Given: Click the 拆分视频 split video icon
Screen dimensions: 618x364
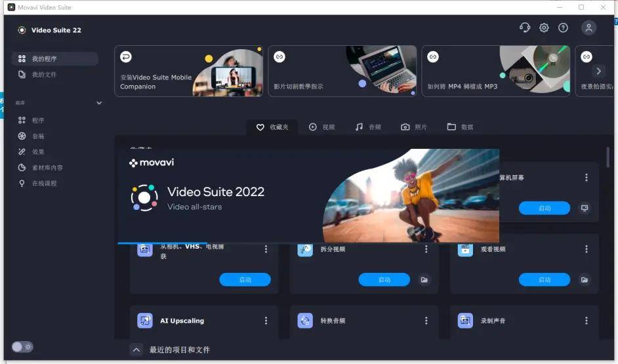Looking at the screenshot, I should point(304,249).
